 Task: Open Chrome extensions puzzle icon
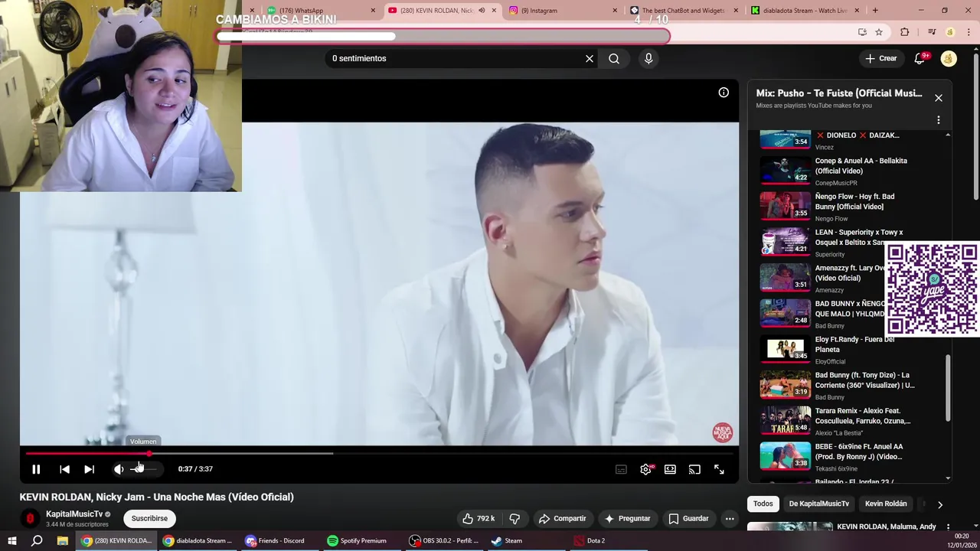coord(905,32)
